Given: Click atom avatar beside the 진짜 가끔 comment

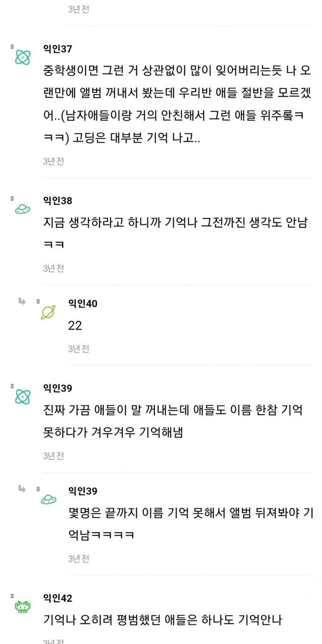Looking at the screenshot, I should [x=22, y=396].
